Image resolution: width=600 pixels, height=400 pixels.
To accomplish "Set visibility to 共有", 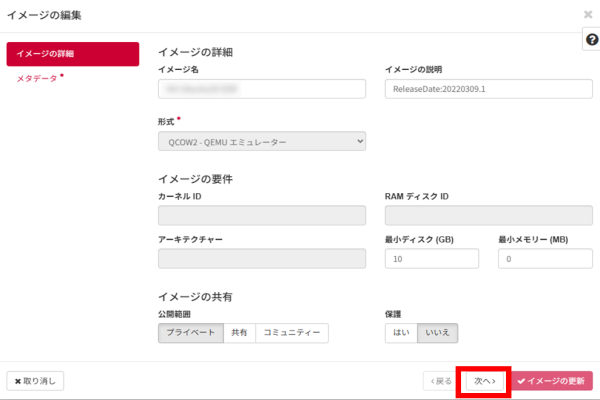I will pyautogui.click(x=238, y=333).
